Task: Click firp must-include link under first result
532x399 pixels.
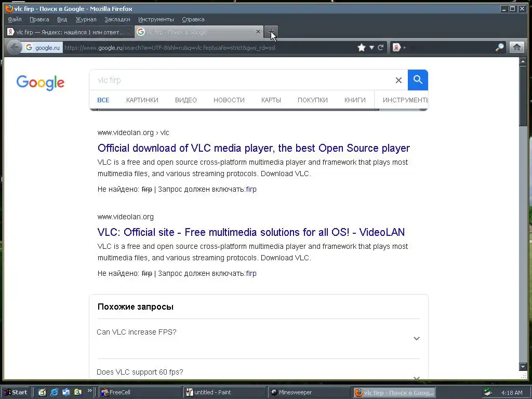Action: [x=251, y=189]
